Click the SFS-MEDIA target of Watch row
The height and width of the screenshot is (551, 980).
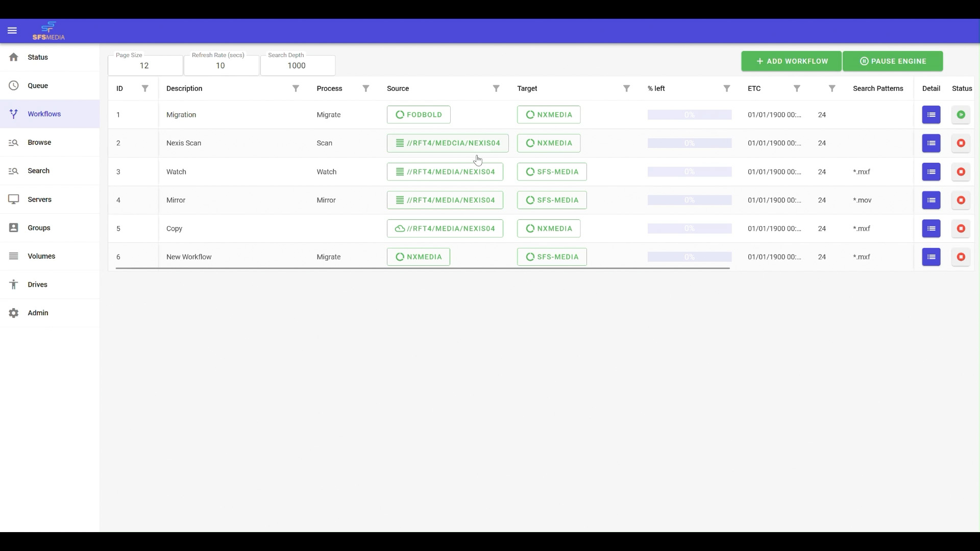[552, 172]
